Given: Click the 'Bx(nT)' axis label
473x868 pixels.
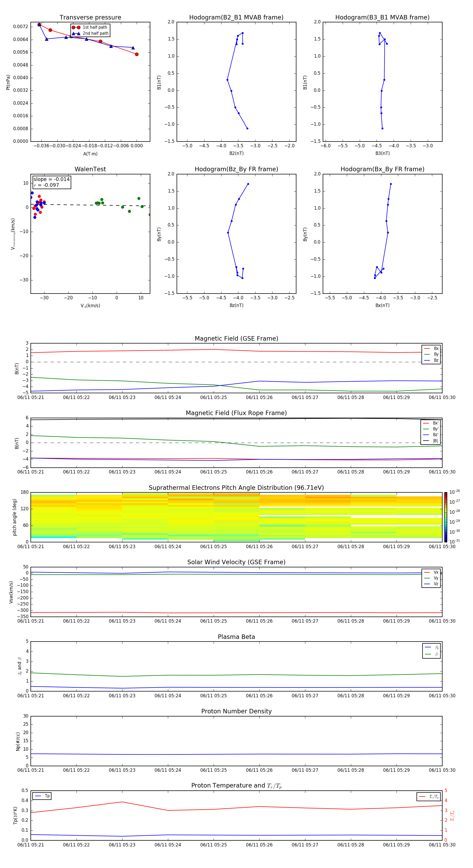Looking at the screenshot, I should click(x=382, y=305).
